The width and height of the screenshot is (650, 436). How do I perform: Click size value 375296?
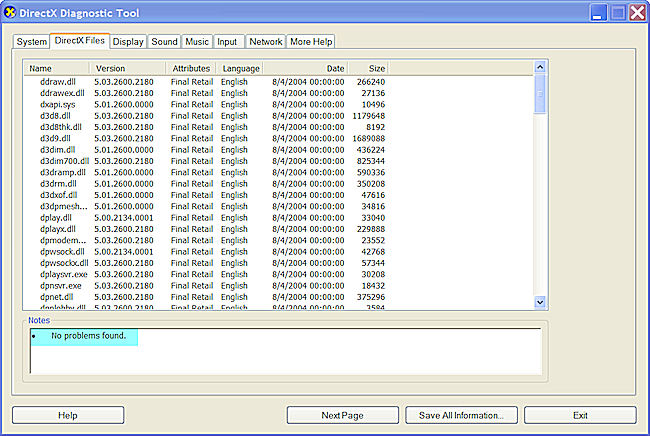click(371, 297)
